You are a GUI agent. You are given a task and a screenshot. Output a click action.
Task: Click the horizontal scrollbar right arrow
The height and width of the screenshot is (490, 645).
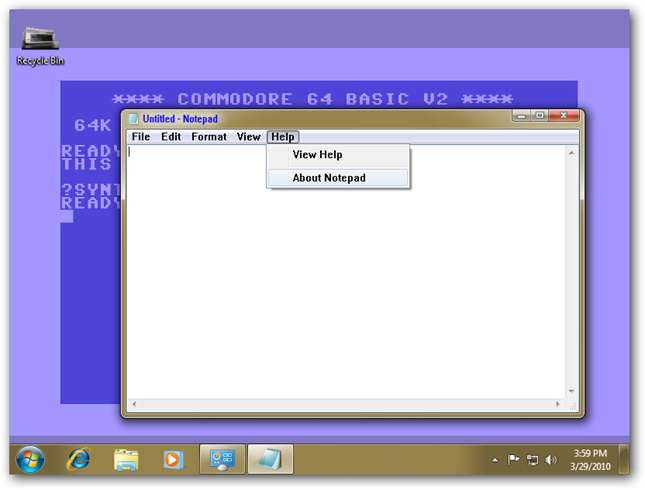558,404
